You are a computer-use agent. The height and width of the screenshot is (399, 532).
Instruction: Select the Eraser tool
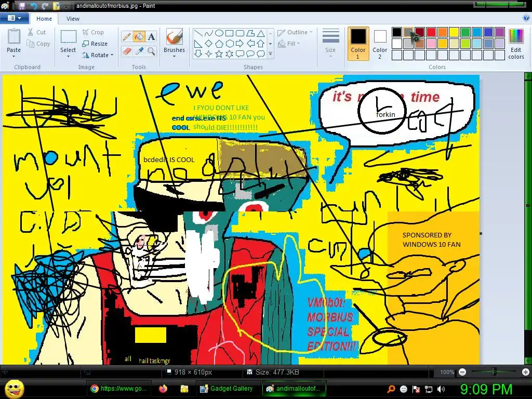[x=127, y=51]
